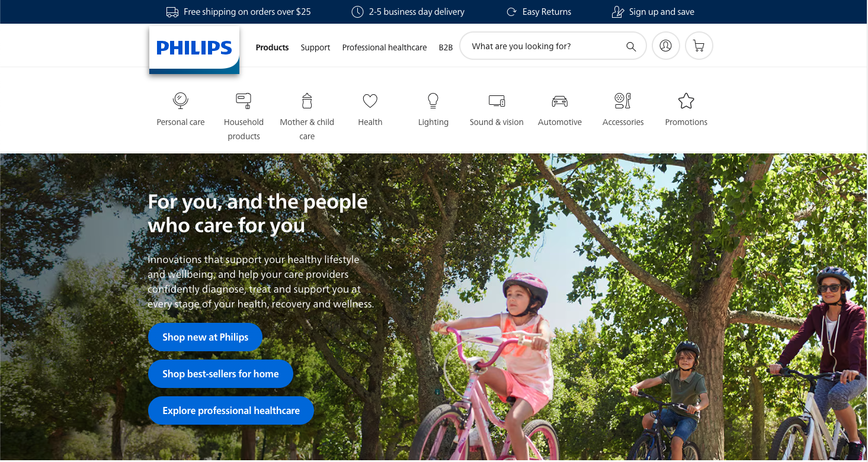The height and width of the screenshot is (462, 868).
Task: Open Mother & child care bottle icon
Action: (x=307, y=101)
